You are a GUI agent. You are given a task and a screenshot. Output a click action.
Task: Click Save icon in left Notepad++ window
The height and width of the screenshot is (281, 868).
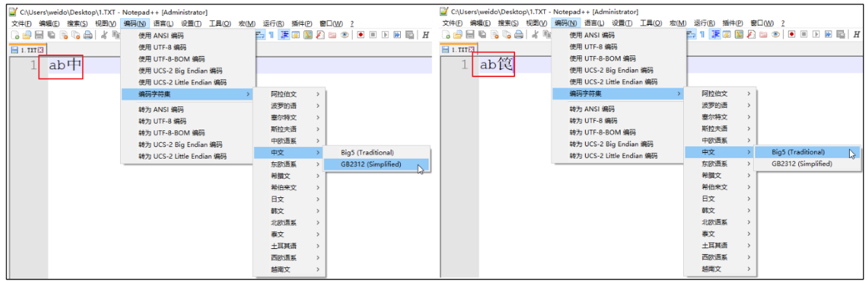(39, 35)
